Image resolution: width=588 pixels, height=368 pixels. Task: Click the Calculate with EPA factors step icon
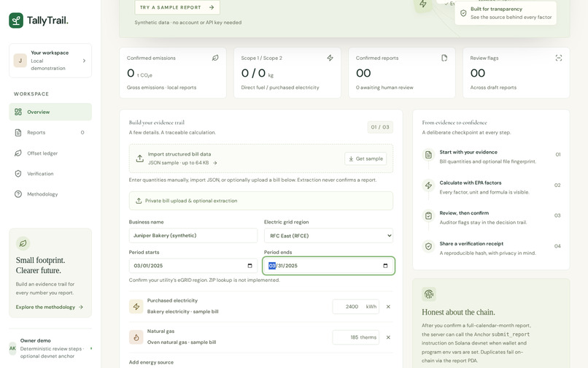428,185
